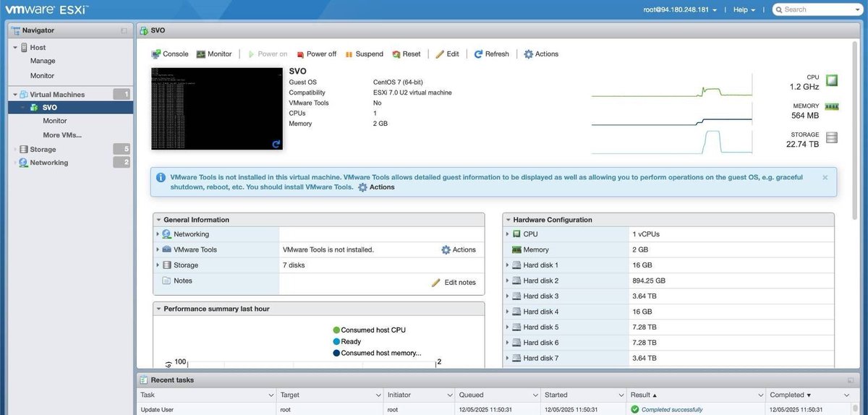This screenshot has height=415, width=868.
Task: Click the storage disk icon
Action: tap(832, 138)
